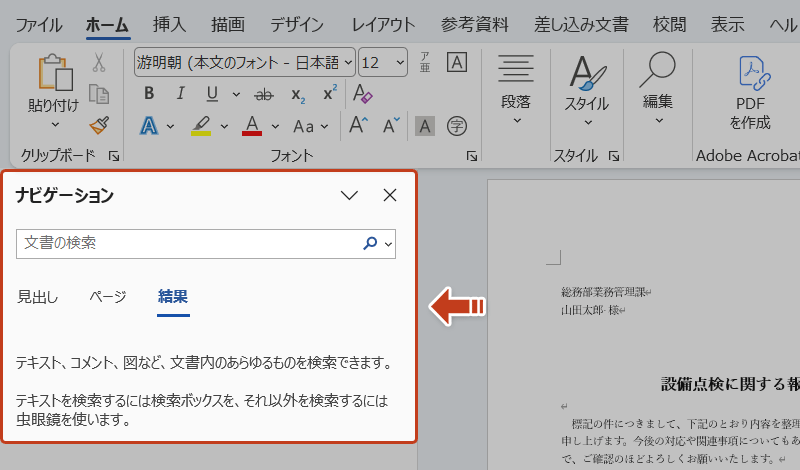The width and height of the screenshot is (800, 470).
Task: Toggle character shading icon
Action: point(424,126)
